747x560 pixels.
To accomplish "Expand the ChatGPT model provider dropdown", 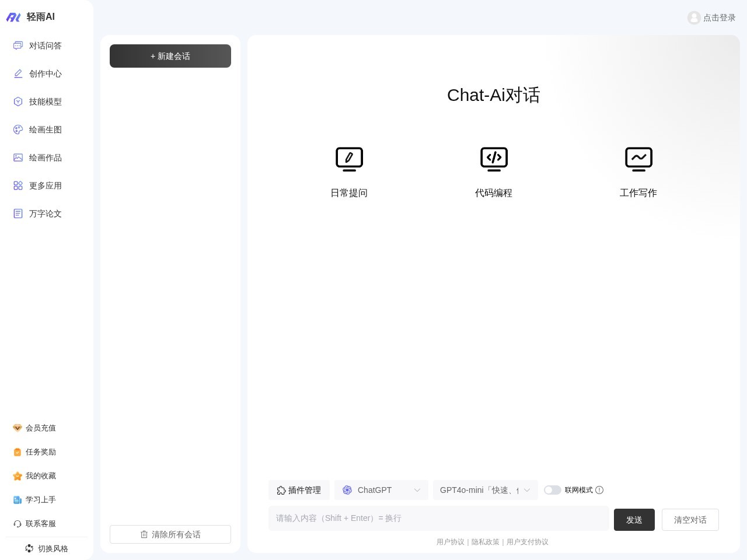I will 381,490.
